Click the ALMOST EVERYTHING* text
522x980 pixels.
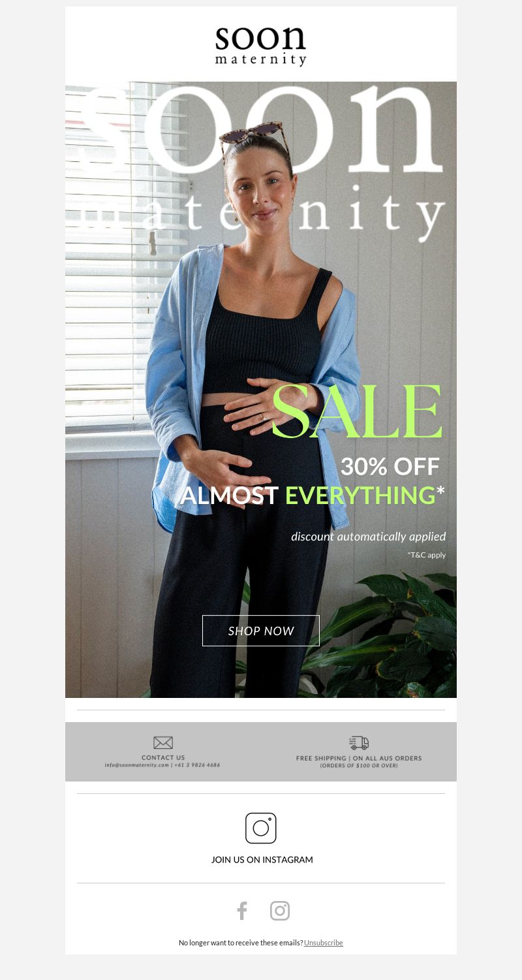[313, 496]
